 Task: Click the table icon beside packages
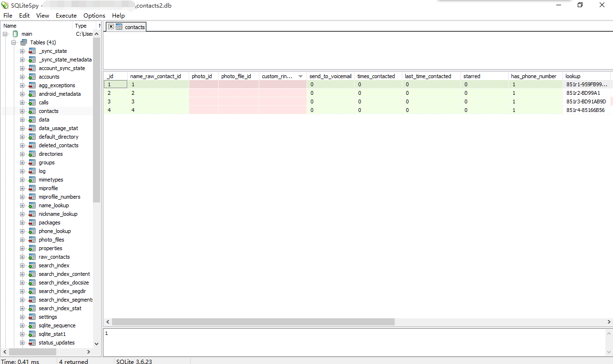32,222
